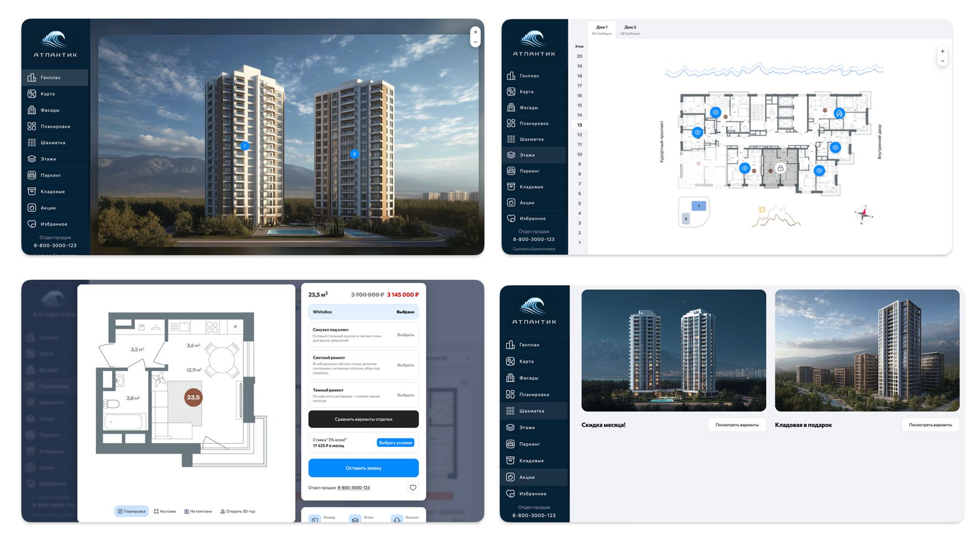Open the Открыть 3D-тур tab
The width and height of the screenshot is (980, 553).
[x=238, y=512]
